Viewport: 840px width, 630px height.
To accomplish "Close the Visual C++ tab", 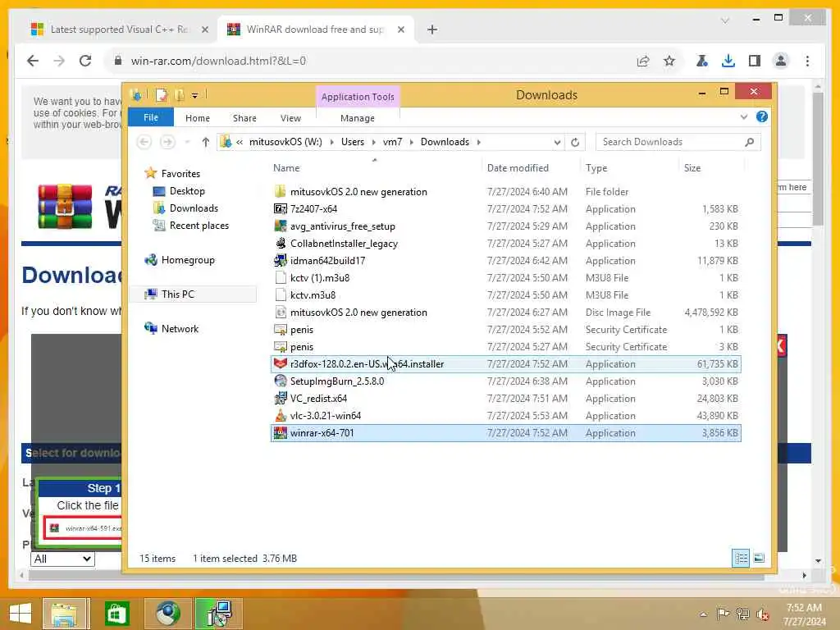I will pos(204,30).
